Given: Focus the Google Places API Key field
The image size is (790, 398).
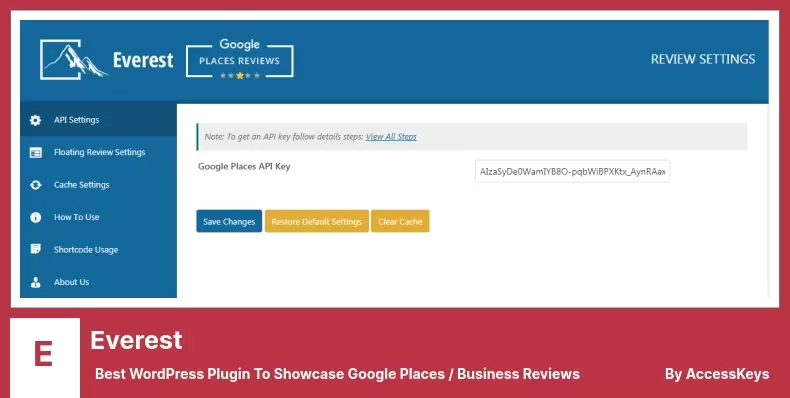Looking at the screenshot, I should (572, 171).
